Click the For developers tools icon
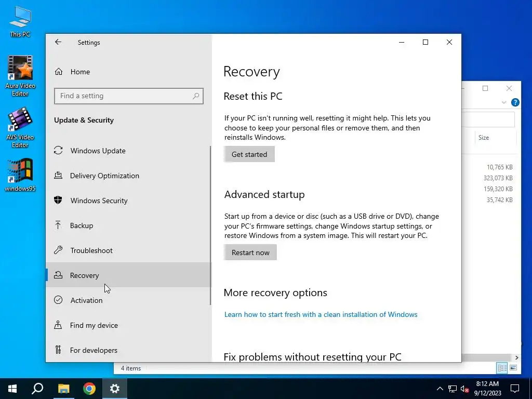Viewport: 532px width, 399px height. pyautogui.click(x=58, y=350)
